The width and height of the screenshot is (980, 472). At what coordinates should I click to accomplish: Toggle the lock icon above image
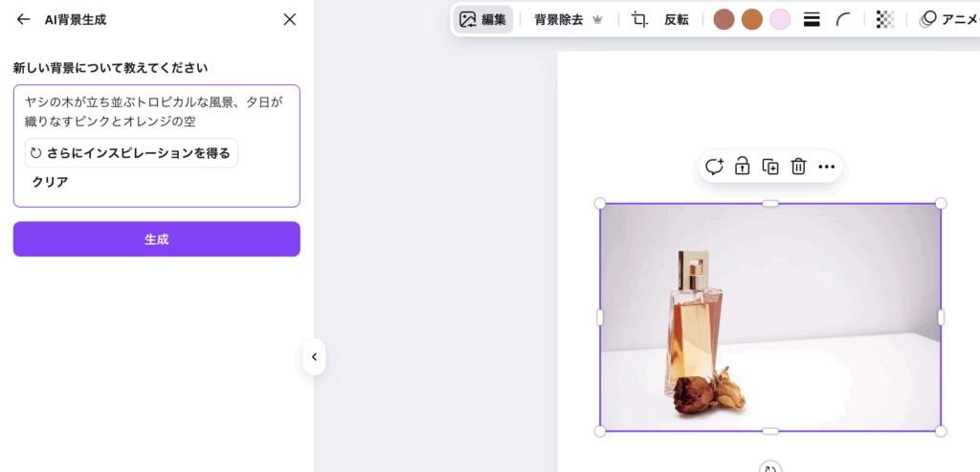click(x=742, y=167)
